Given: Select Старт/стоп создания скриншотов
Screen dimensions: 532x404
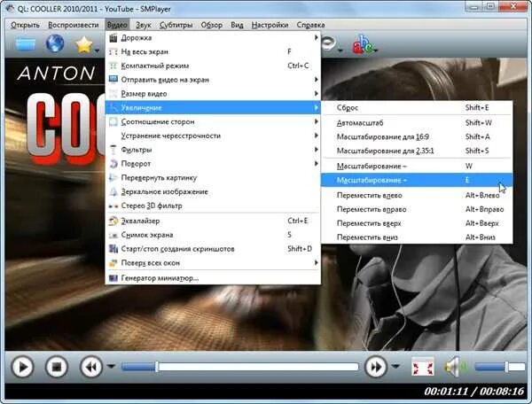Looking at the screenshot, I should [x=213, y=249].
